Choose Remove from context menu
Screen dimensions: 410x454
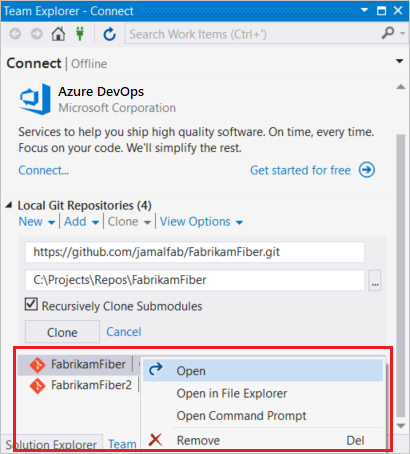click(x=263, y=440)
